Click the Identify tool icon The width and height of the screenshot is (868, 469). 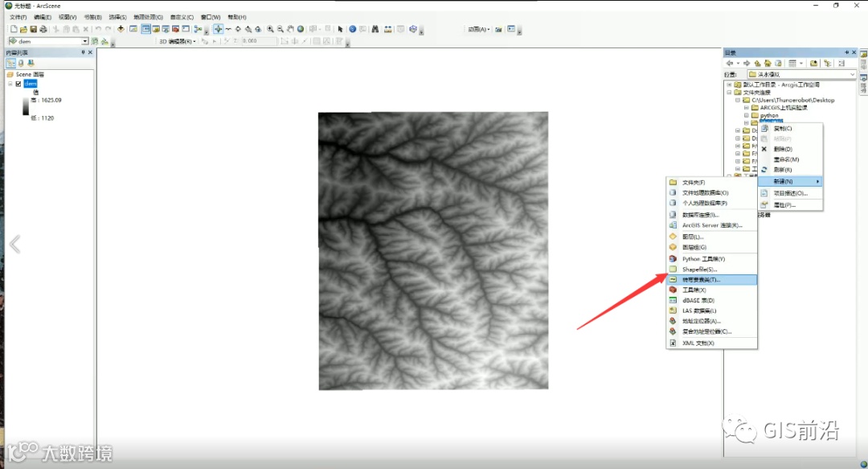click(352, 29)
